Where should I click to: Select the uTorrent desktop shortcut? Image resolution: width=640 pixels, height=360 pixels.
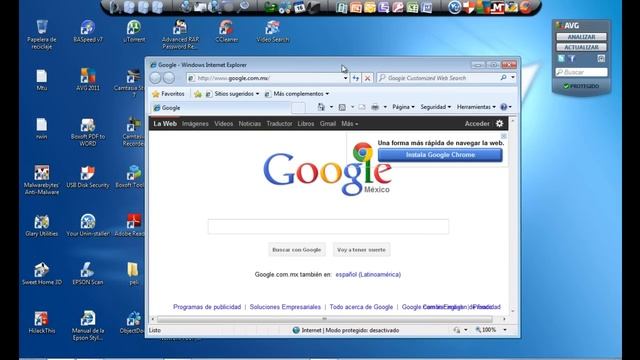134,31
